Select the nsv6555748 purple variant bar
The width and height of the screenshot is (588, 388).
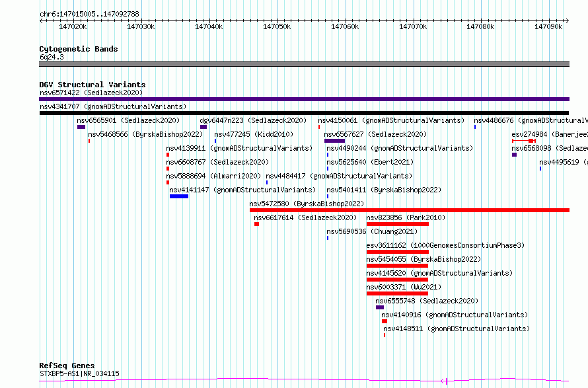[x=380, y=307]
